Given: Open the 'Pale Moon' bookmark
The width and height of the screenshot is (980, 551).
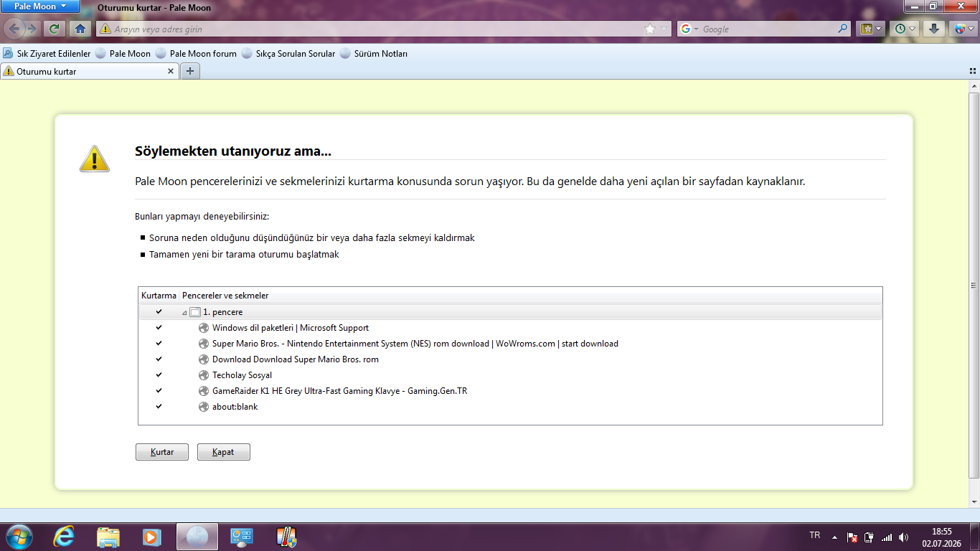Looking at the screenshot, I should [x=123, y=54].
